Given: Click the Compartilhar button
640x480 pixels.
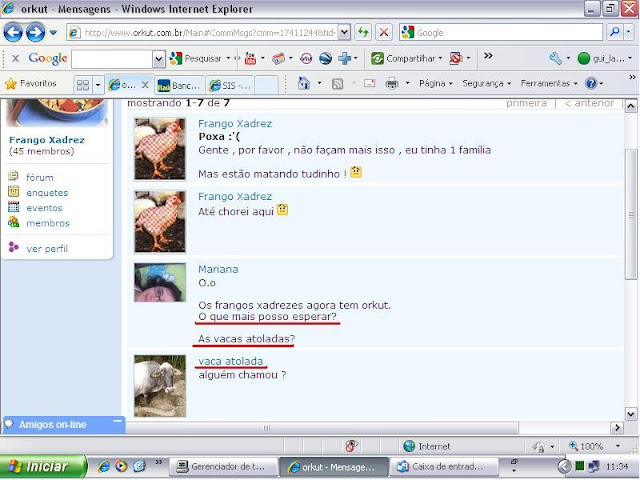Looking at the screenshot, I should (403, 58).
